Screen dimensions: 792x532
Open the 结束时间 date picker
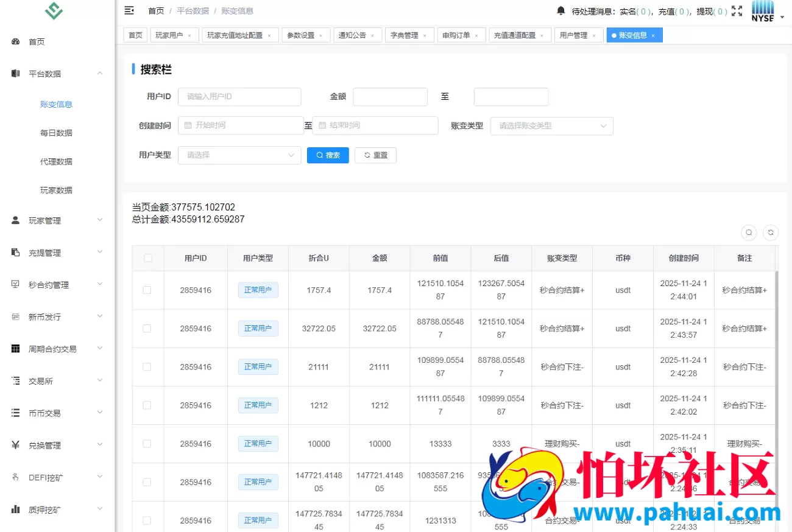[x=375, y=125]
